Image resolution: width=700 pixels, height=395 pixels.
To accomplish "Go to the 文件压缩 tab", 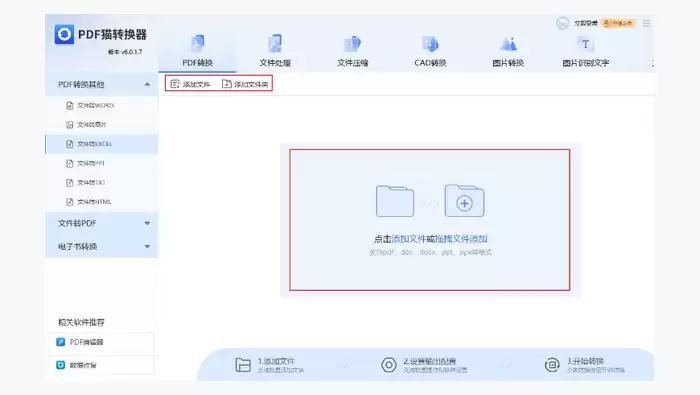I will (353, 51).
